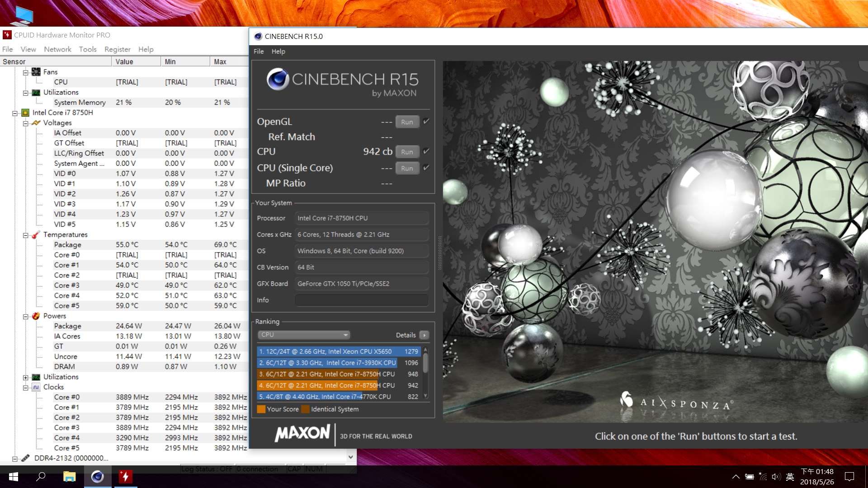Collapse the Clocks node

coord(26,388)
